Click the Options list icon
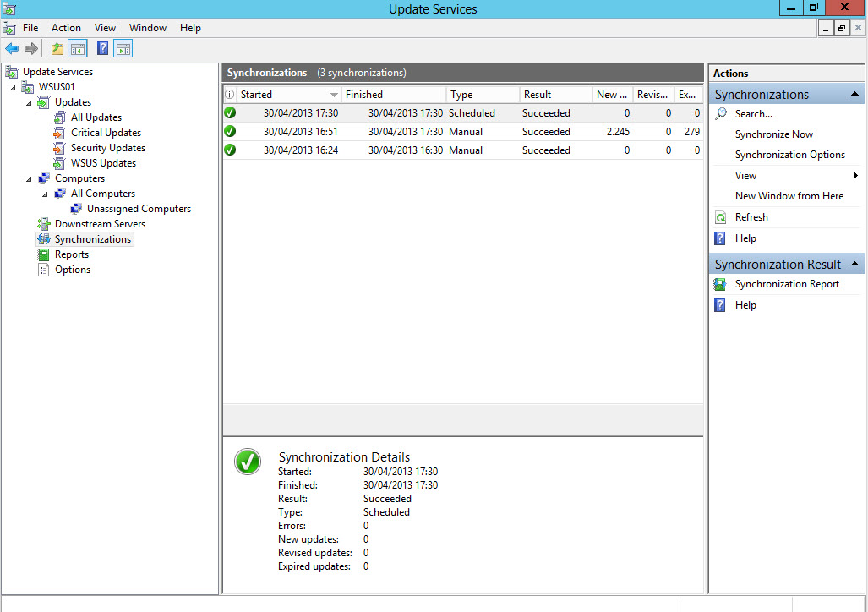 point(43,270)
